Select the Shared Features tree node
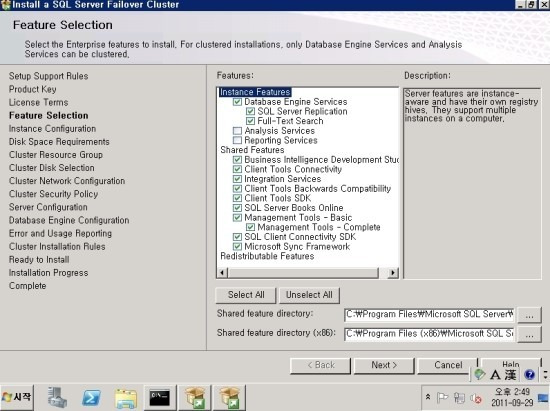The image size is (550, 411). pyautogui.click(x=252, y=150)
